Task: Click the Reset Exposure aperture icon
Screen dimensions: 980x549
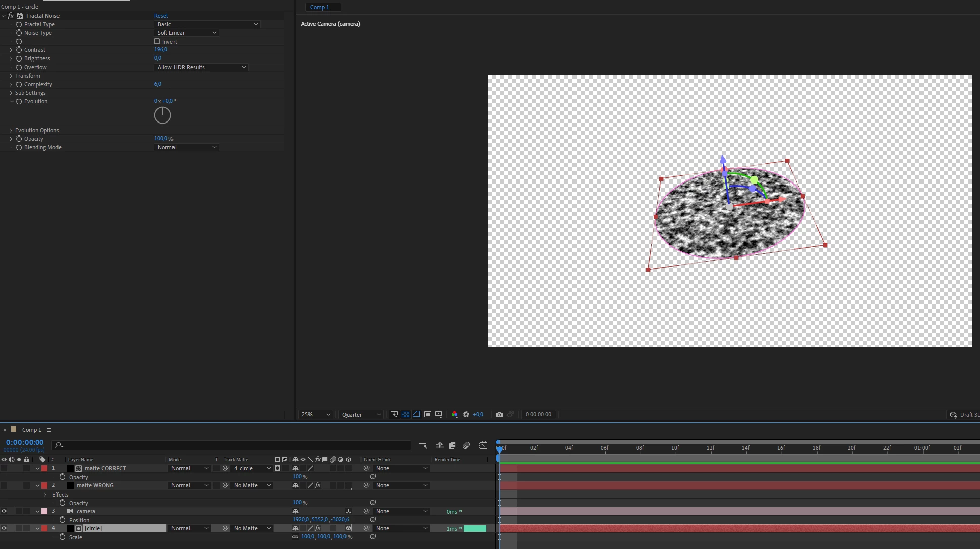Action: pyautogui.click(x=466, y=415)
